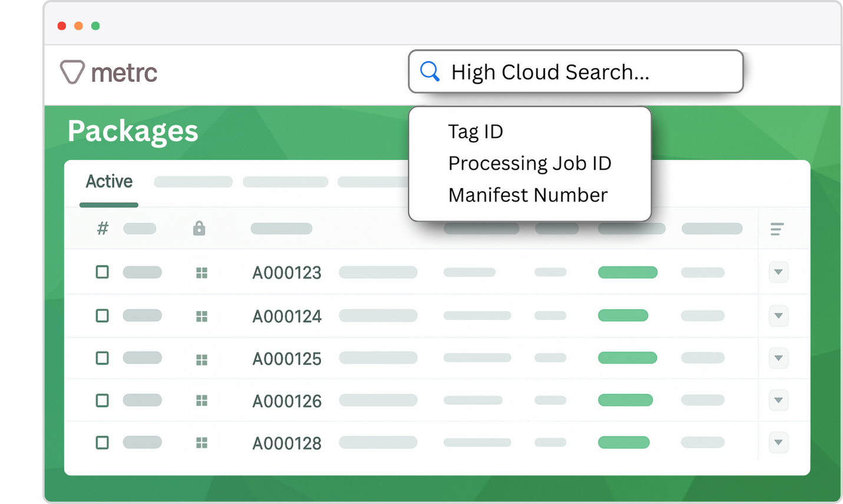Screen dimensions: 843x504
Task: Click the grid icon for package A000124
Action: 201,317
